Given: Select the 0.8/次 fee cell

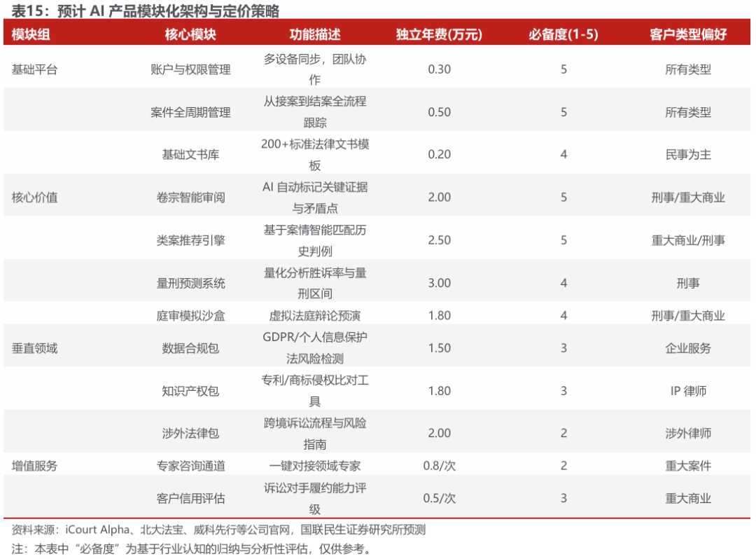Looking at the screenshot, I should 439,466.
